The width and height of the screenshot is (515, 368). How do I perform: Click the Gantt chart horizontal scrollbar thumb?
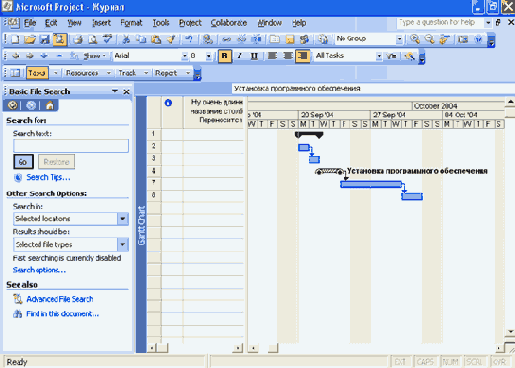[273, 348]
